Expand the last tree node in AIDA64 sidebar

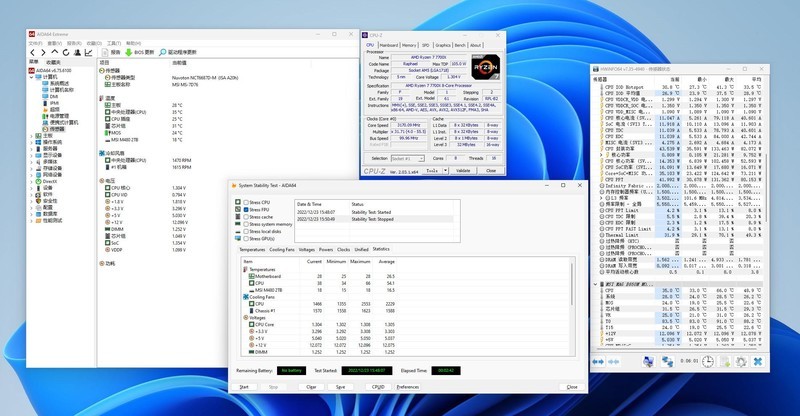point(32,221)
